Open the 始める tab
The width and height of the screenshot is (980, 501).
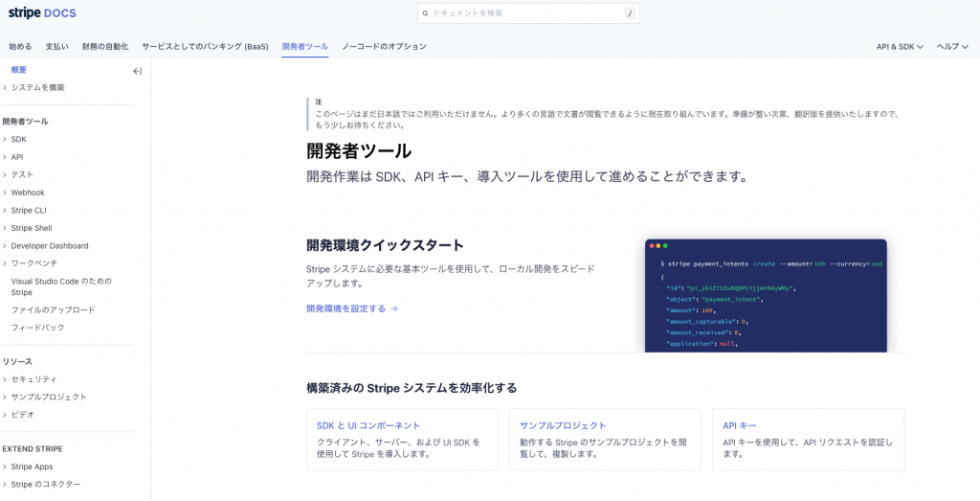pos(21,46)
